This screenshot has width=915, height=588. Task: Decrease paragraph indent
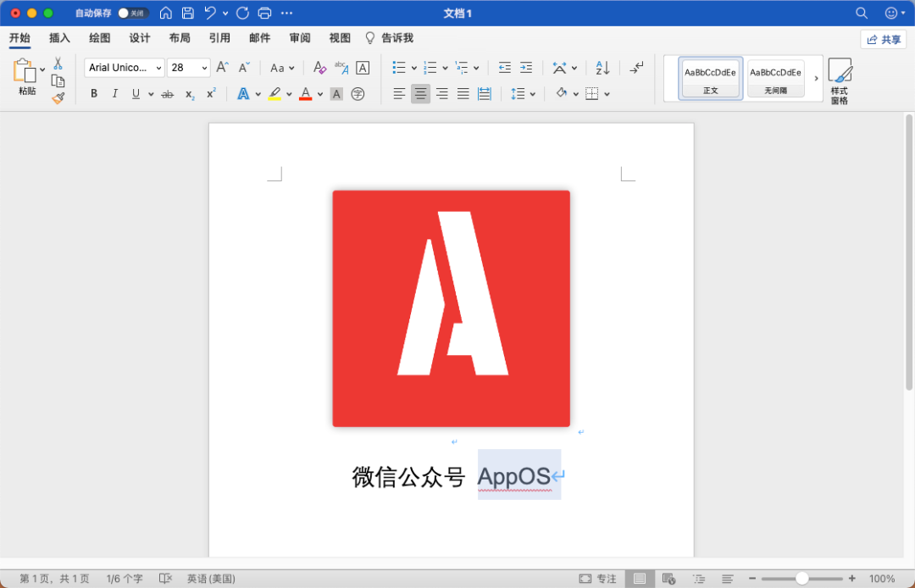point(505,68)
